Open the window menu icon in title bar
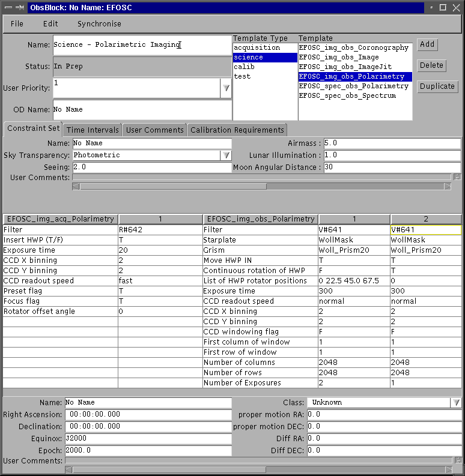This screenshot has width=465, height=476. tap(8, 8)
